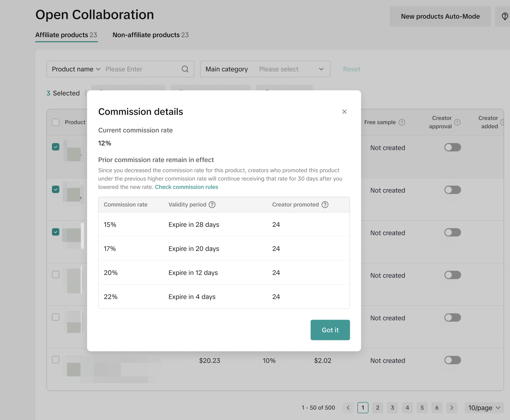The width and height of the screenshot is (510, 420).
Task: Close the Commission details dialog
Action: pos(344,112)
